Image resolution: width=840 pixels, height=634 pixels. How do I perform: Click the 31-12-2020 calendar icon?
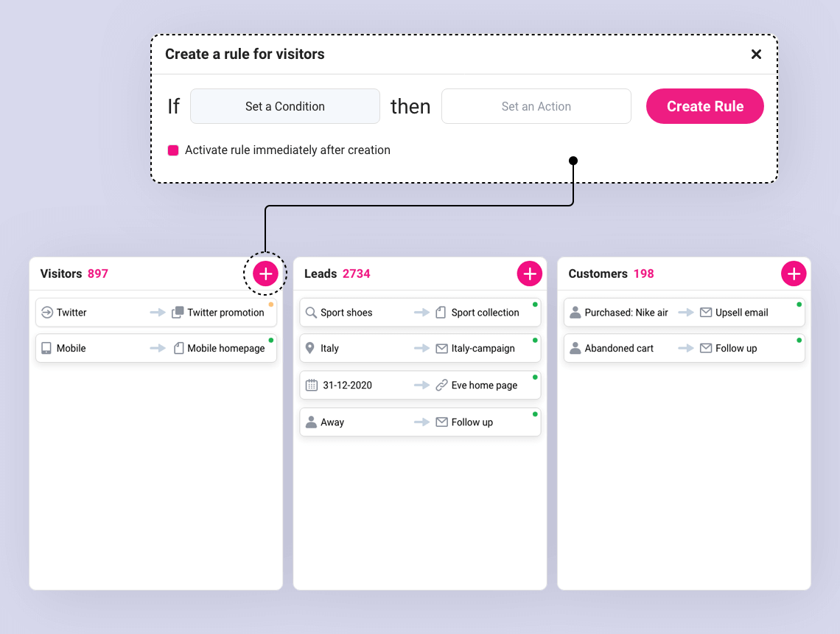(x=311, y=385)
